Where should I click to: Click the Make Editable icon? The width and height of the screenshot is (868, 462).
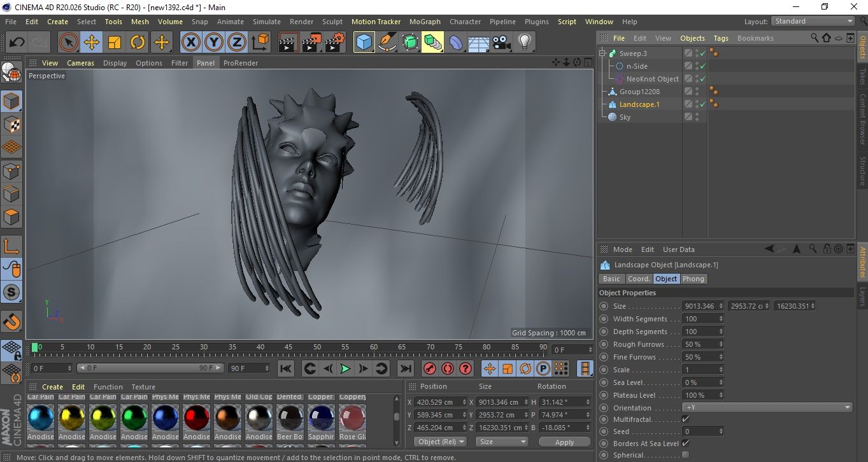click(11, 74)
